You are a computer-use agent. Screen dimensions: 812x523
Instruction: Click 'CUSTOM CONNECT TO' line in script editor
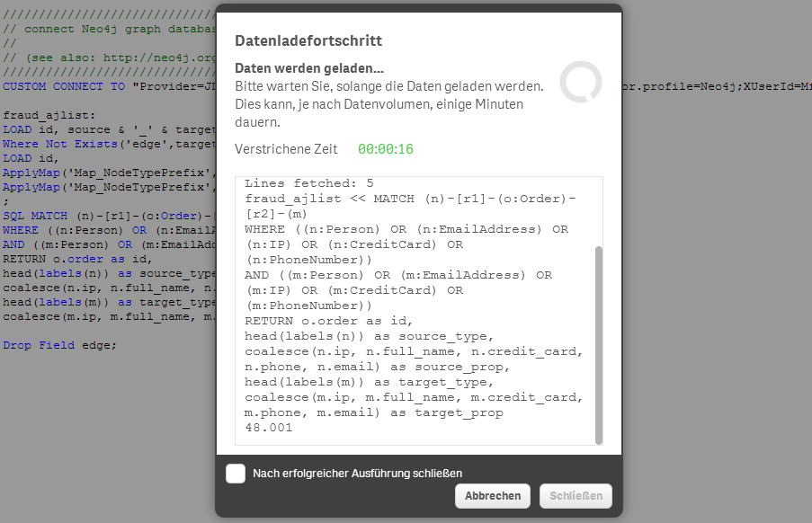[x=109, y=86]
